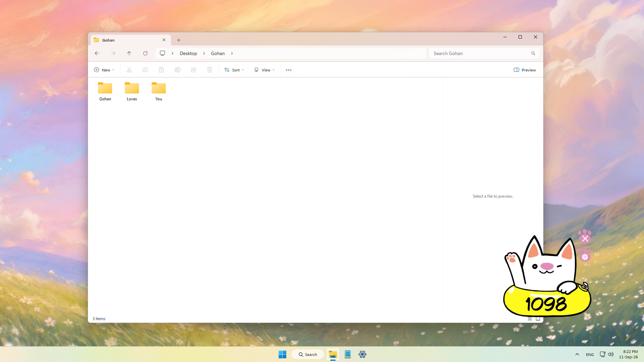Select the Gohan tab
Viewport: 644px width, 362px height.
coord(131,40)
